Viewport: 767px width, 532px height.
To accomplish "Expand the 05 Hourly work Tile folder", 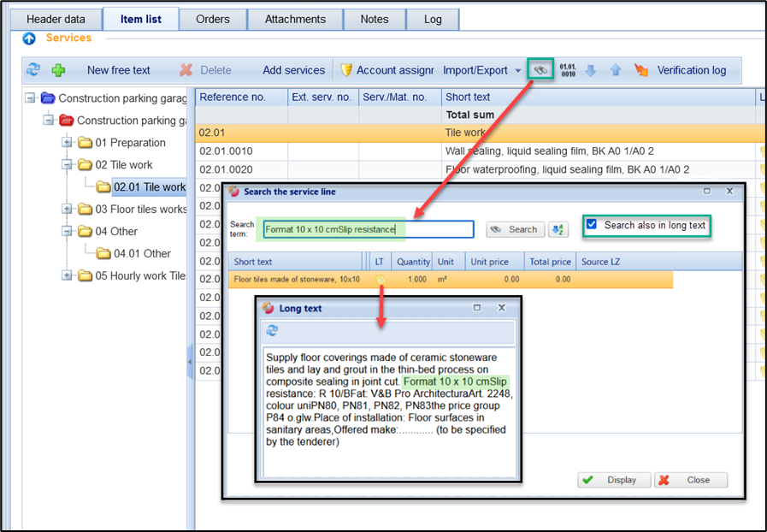I will click(x=68, y=276).
